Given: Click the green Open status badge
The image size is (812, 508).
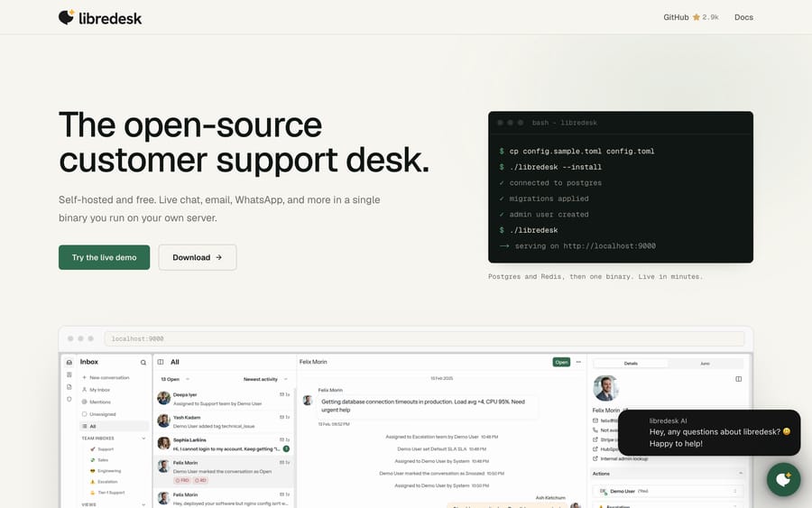Looking at the screenshot, I should click(561, 362).
